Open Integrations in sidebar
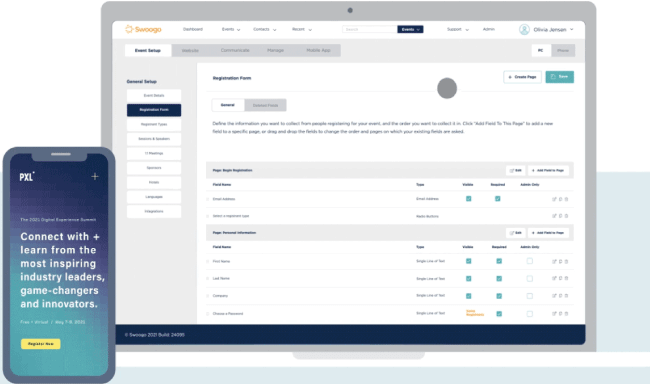The width and height of the screenshot is (650, 384). (154, 211)
